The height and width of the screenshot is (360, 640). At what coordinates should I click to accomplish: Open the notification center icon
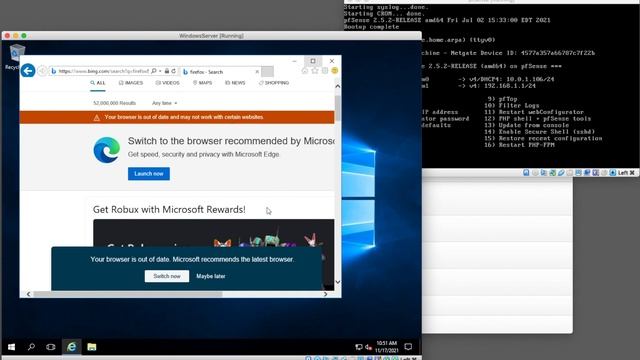pyautogui.click(x=408, y=347)
